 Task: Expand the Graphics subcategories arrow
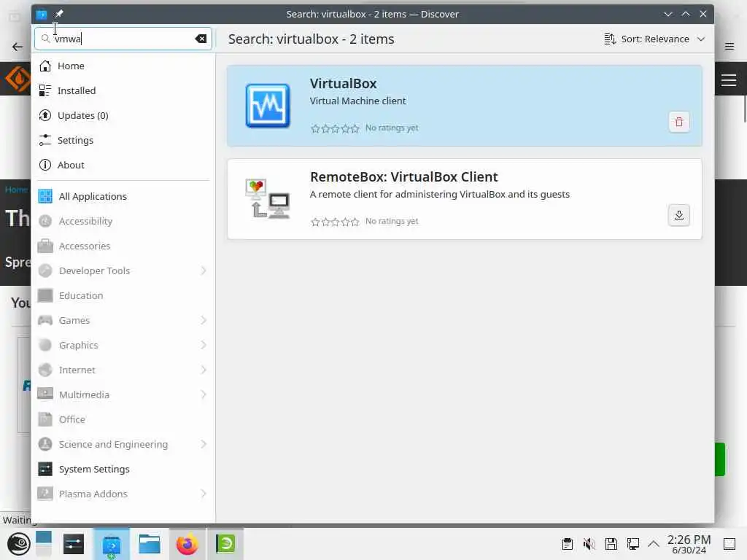pos(204,345)
